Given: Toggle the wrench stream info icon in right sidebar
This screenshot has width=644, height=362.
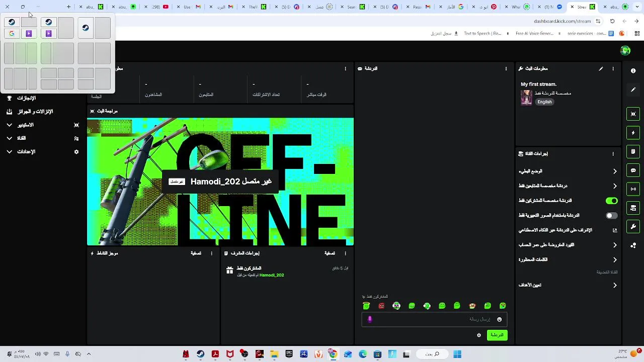Looking at the screenshot, I should [633, 226].
